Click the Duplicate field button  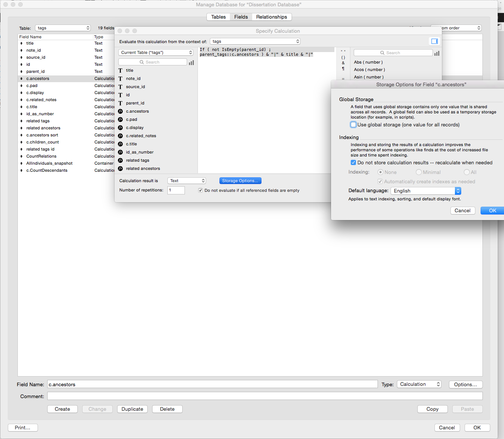(x=132, y=409)
